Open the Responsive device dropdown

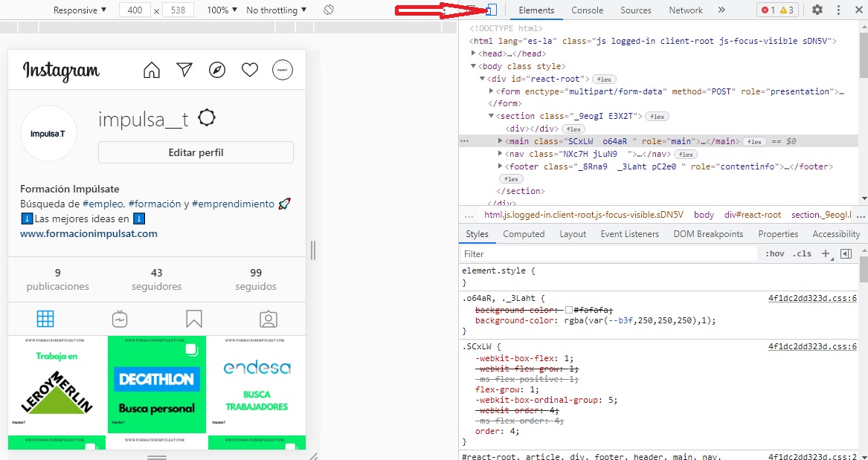coord(80,10)
